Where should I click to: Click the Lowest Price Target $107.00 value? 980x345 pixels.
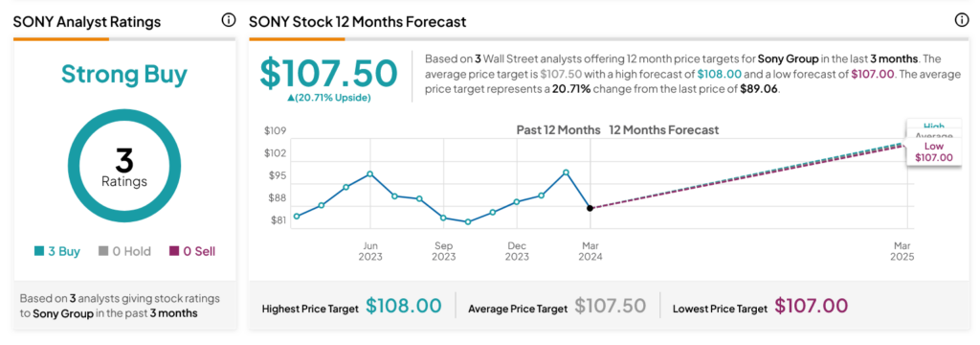tap(812, 307)
